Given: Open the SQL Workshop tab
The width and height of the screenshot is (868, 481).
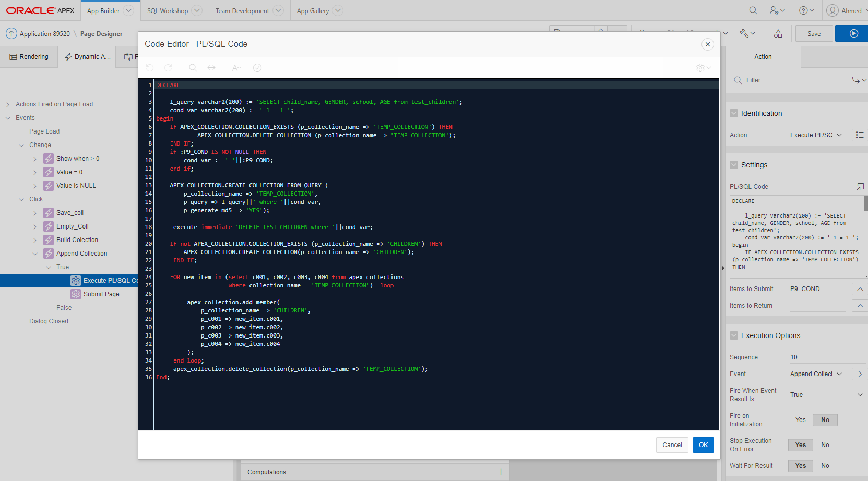Looking at the screenshot, I should coord(167,10).
